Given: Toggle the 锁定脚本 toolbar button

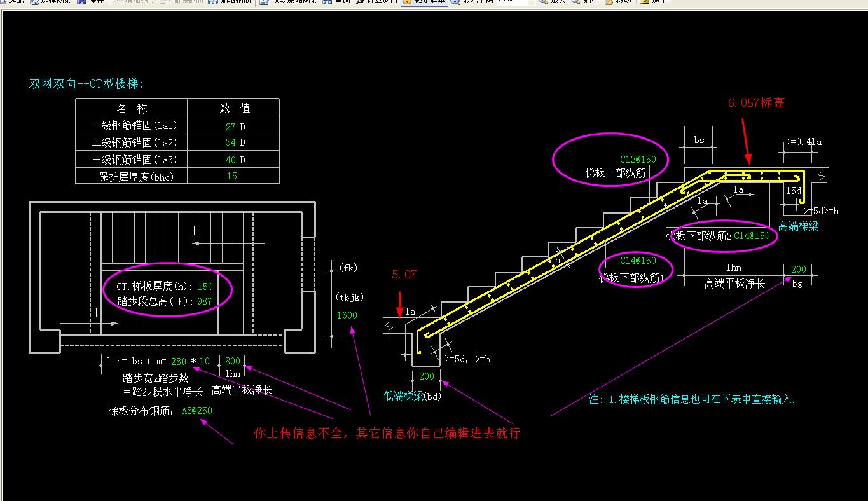Looking at the screenshot, I should tap(424, 2).
